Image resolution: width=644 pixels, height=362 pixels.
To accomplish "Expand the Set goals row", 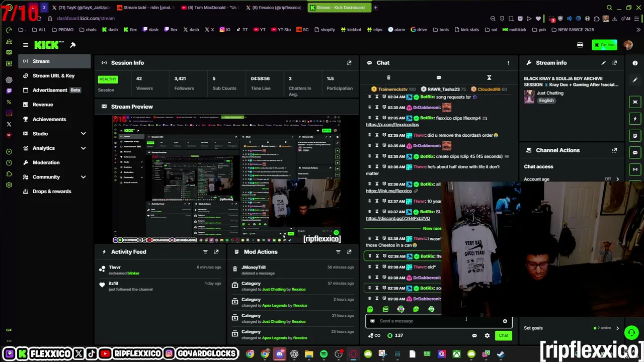I will 572,328.
